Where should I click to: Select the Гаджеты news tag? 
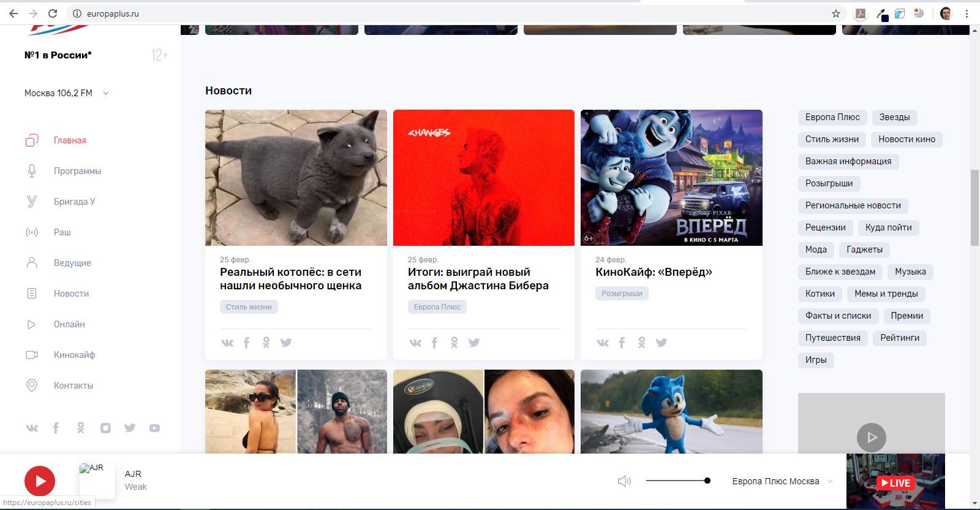[864, 249]
